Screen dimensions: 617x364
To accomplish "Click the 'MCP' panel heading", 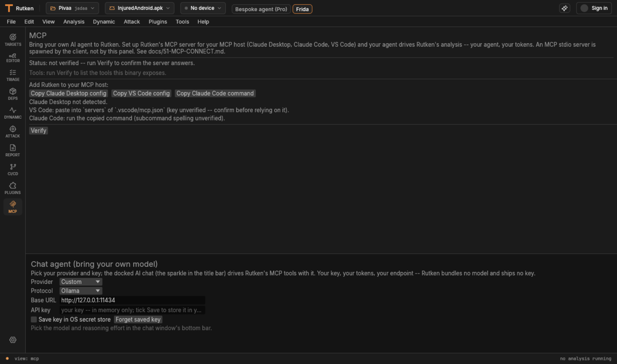I will click(38, 35).
